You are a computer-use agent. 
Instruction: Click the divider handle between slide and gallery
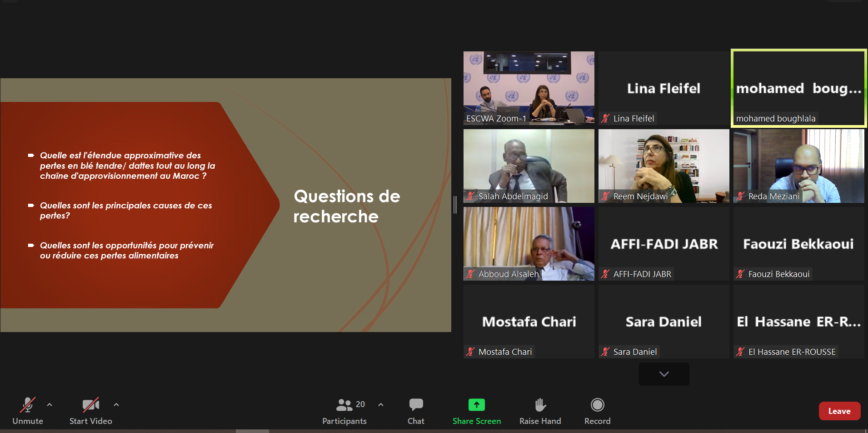coord(455,205)
